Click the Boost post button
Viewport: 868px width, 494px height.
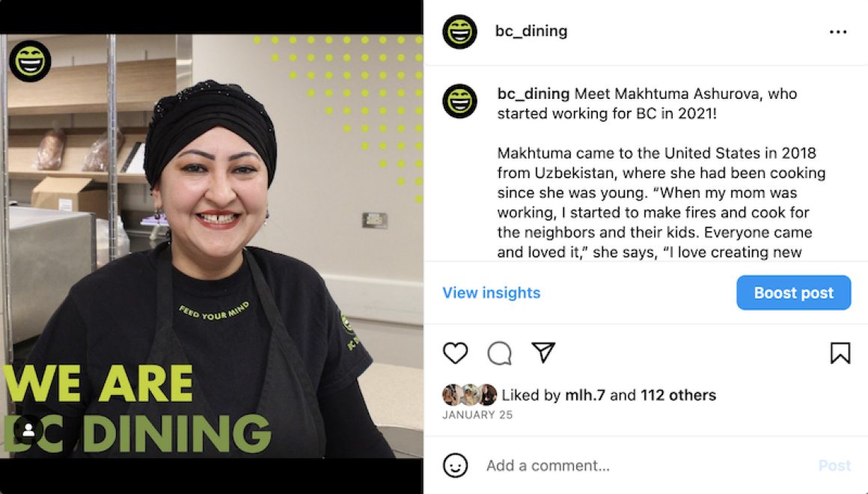click(793, 293)
